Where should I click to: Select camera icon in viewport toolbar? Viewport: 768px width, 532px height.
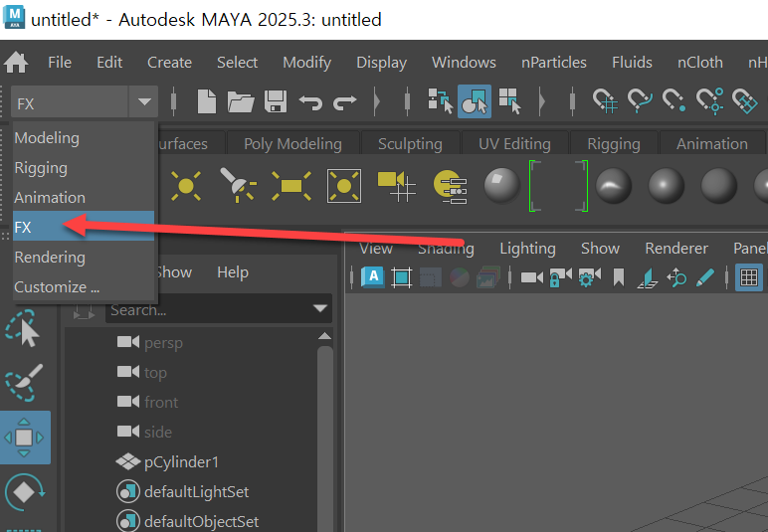[x=532, y=278]
